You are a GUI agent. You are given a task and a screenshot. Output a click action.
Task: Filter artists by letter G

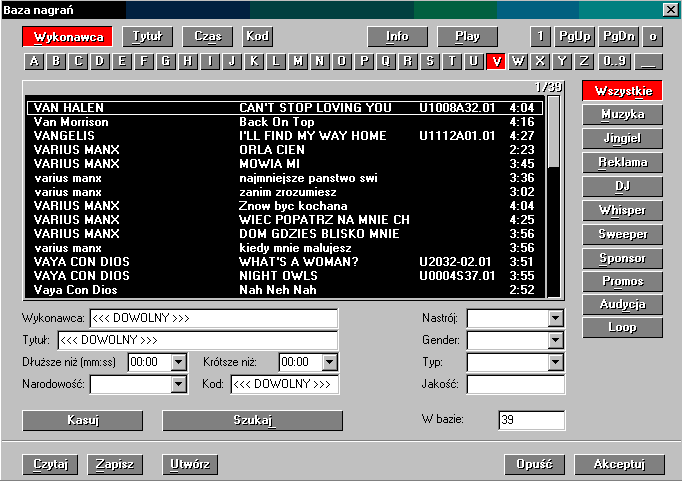pos(166,61)
